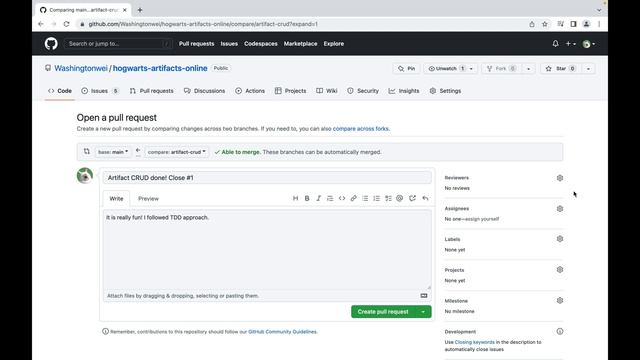
Task: Click Create pull request button
Action: click(383, 312)
